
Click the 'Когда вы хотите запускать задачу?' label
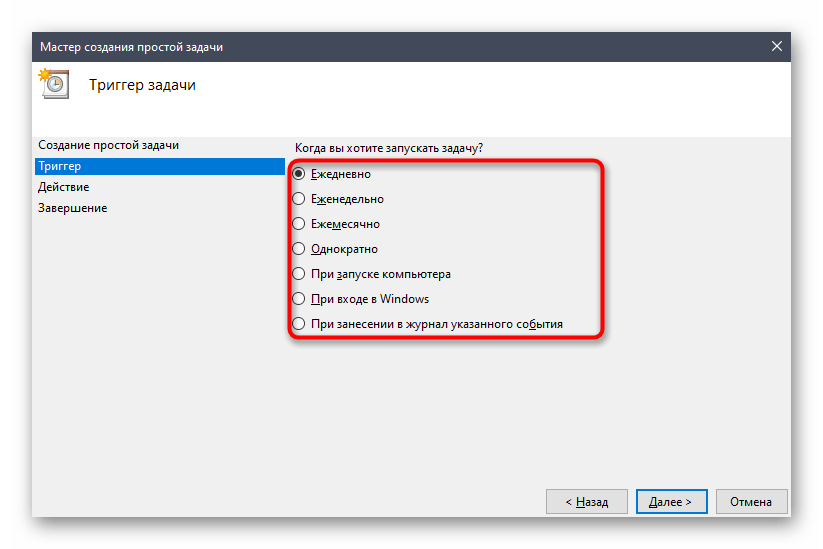click(x=389, y=148)
